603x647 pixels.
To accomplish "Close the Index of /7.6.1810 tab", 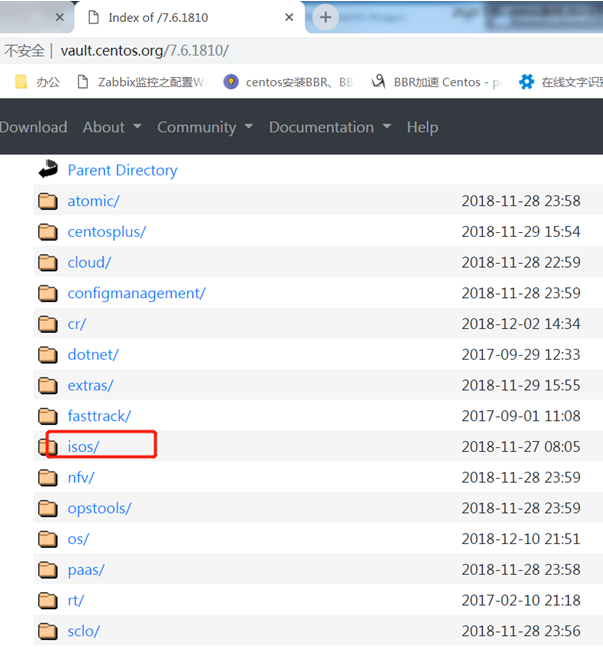I will pos(289,17).
